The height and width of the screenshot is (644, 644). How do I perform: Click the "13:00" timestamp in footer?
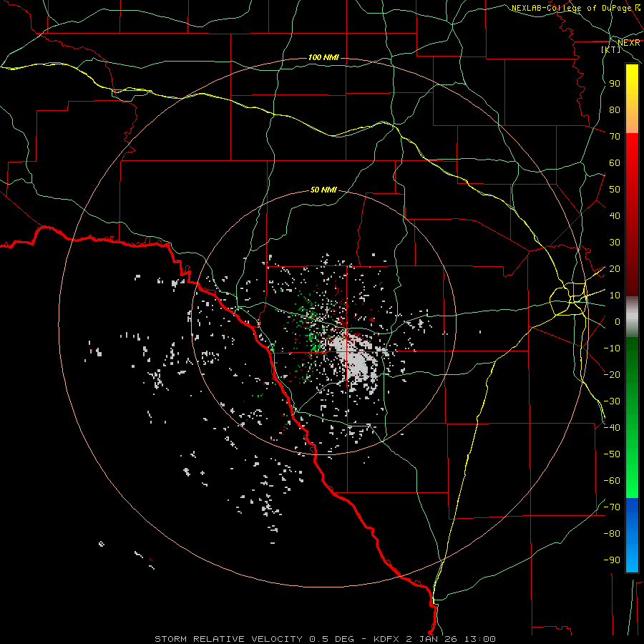coord(480,639)
